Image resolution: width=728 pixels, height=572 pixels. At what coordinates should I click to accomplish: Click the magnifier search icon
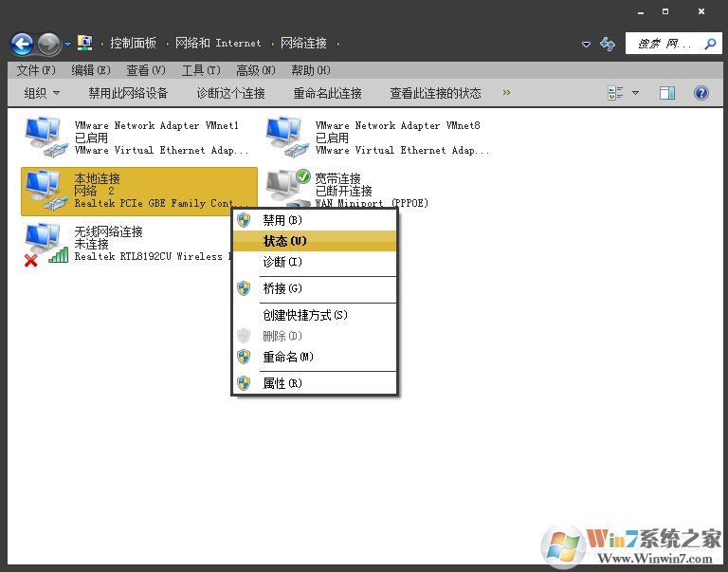(x=710, y=44)
